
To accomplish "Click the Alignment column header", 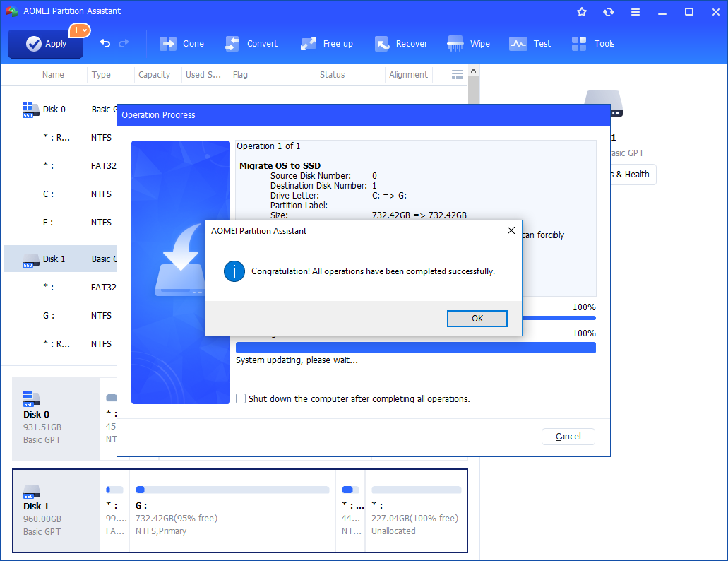I will 408,75.
